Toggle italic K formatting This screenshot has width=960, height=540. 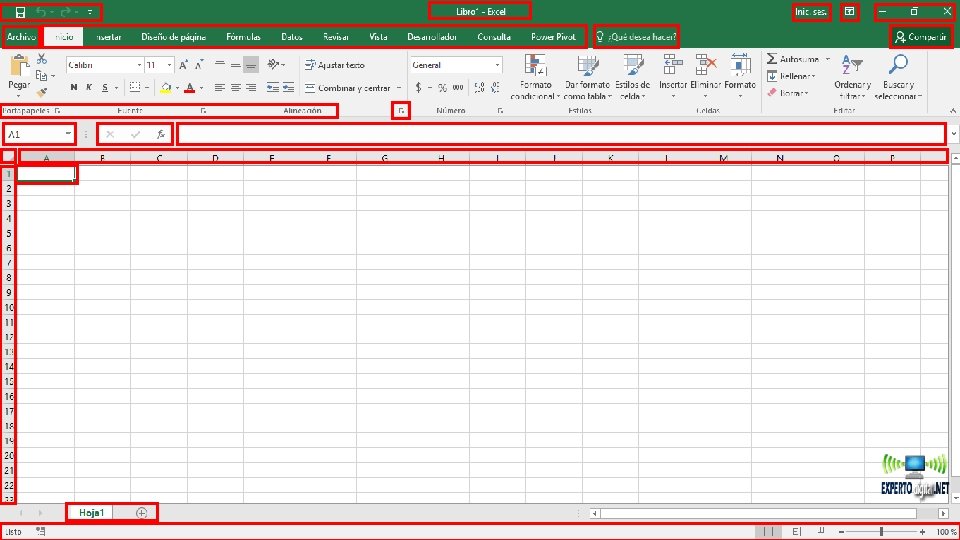(89, 88)
